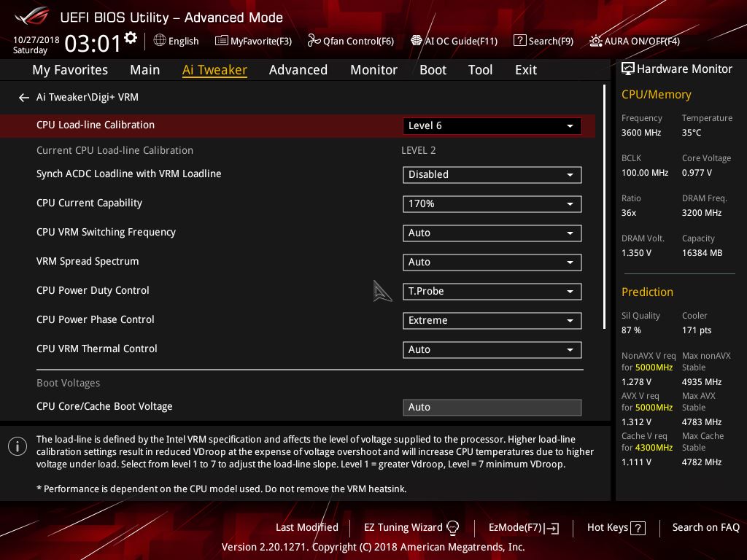Click the Hot Keys question mark icon
Screen dimensions: 747x560
pyautogui.click(x=638, y=528)
